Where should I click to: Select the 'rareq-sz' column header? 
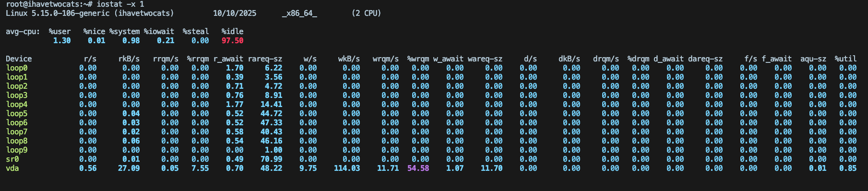265,59
